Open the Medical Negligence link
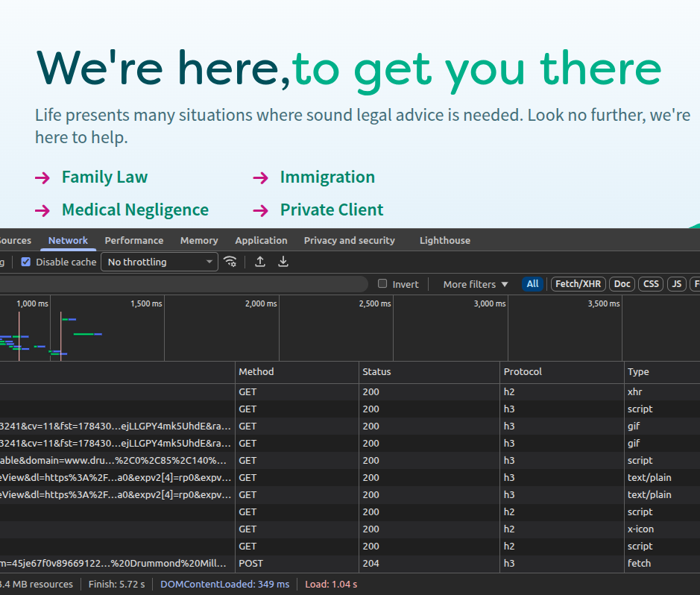Image resolution: width=700 pixels, height=595 pixels. (135, 210)
